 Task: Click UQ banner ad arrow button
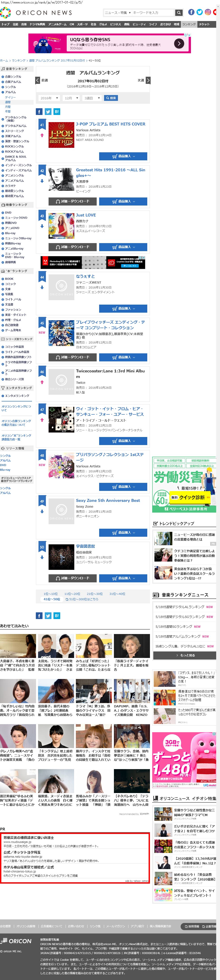[x=179, y=43]
